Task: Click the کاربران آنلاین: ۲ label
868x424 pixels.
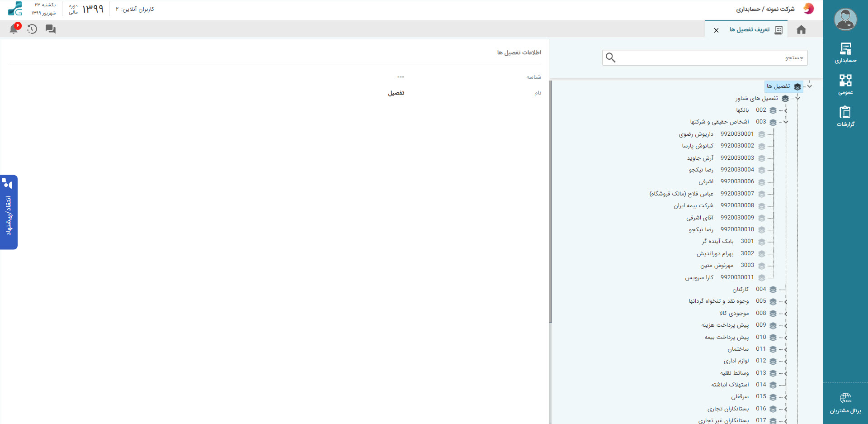Action: (x=135, y=9)
